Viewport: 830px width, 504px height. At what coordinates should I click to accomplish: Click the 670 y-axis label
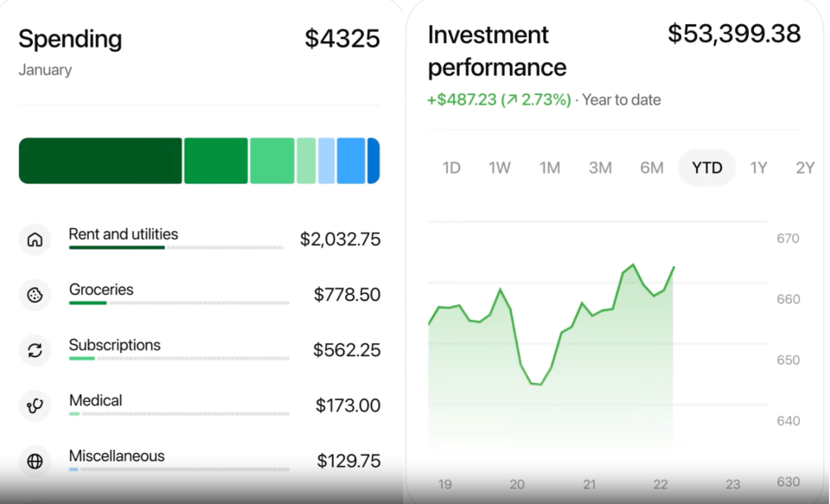coord(788,239)
